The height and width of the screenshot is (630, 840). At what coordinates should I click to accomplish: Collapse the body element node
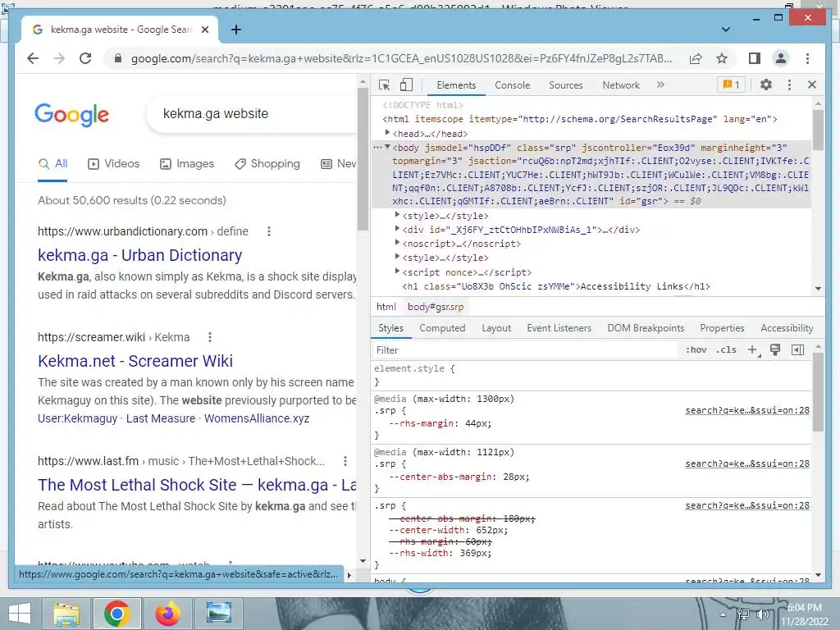[387, 147]
